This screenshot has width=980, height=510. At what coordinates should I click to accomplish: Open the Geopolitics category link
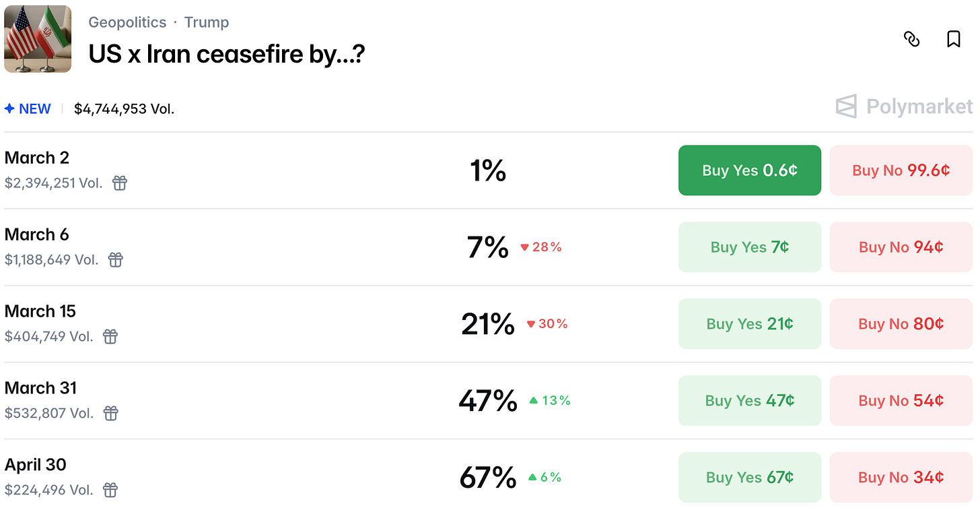pos(127,22)
